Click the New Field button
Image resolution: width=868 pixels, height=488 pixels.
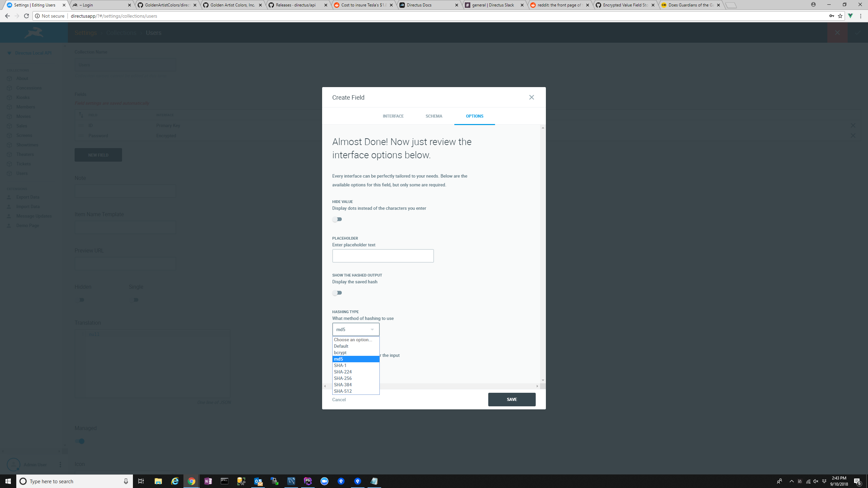[98, 155]
